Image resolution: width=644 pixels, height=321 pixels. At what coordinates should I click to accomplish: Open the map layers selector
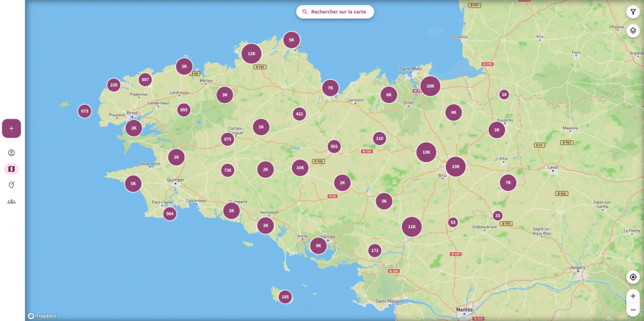[633, 30]
